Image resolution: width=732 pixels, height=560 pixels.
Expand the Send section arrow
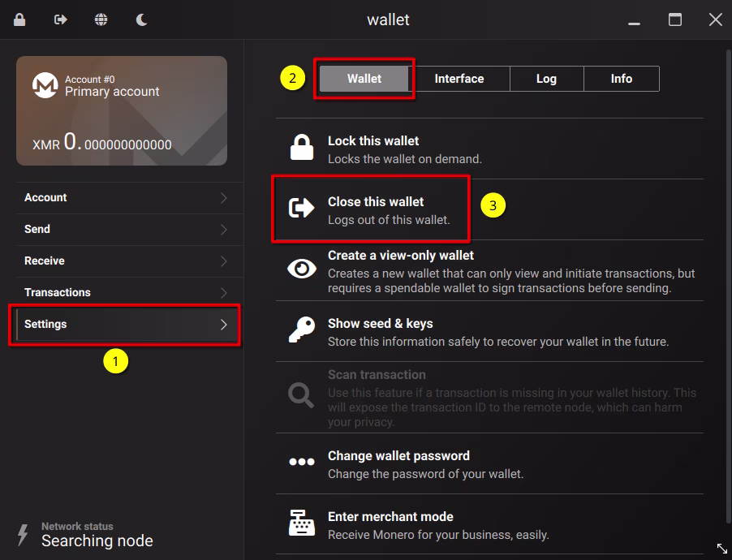(224, 230)
